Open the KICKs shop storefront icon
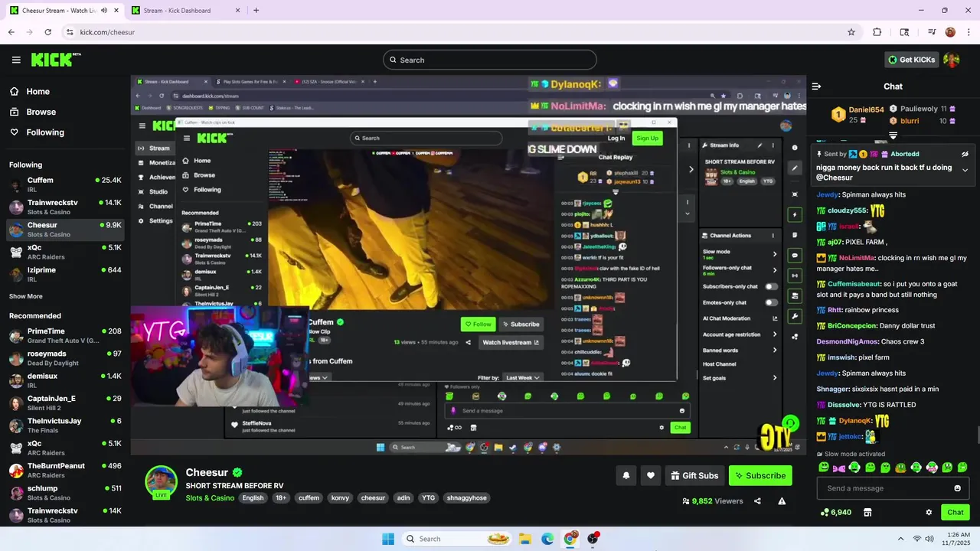Screen dimensions: 980x551 coord(867,512)
